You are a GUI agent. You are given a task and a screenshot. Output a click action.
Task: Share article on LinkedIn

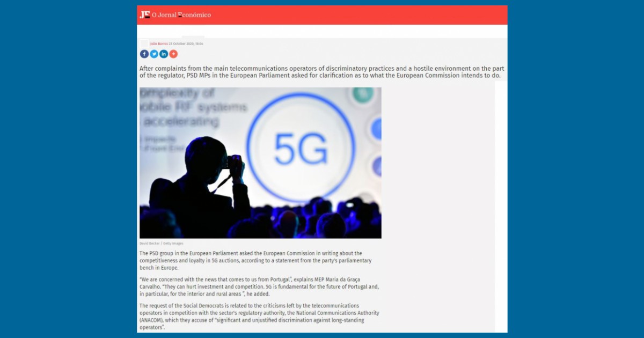(x=164, y=54)
